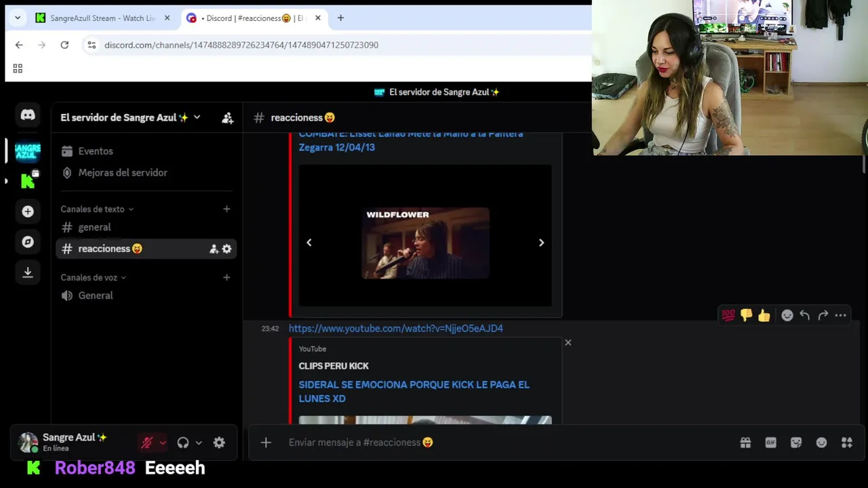Open the GIF picker
868x488 pixels.
770,443
